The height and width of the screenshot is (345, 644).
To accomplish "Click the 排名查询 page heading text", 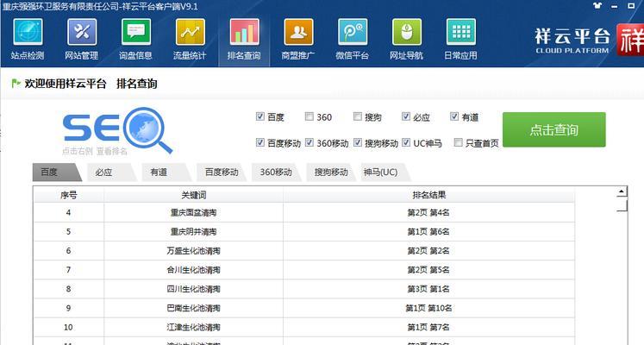I will (x=137, y=84).
